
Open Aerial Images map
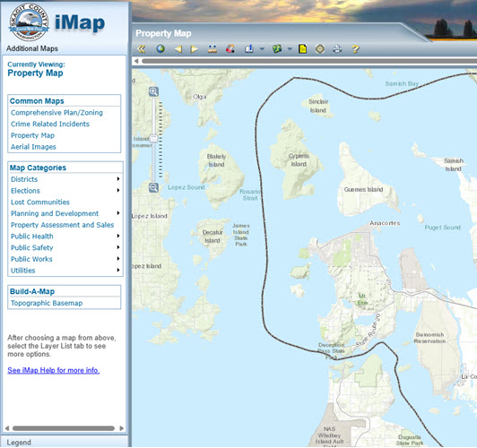click(x=33, y=147)
